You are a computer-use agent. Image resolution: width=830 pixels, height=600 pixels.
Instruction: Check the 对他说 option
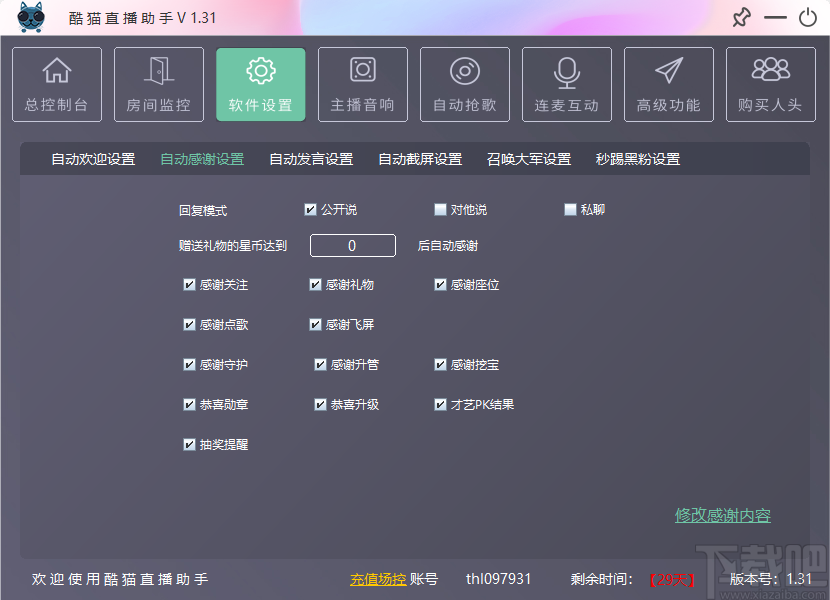click(439, 209)
